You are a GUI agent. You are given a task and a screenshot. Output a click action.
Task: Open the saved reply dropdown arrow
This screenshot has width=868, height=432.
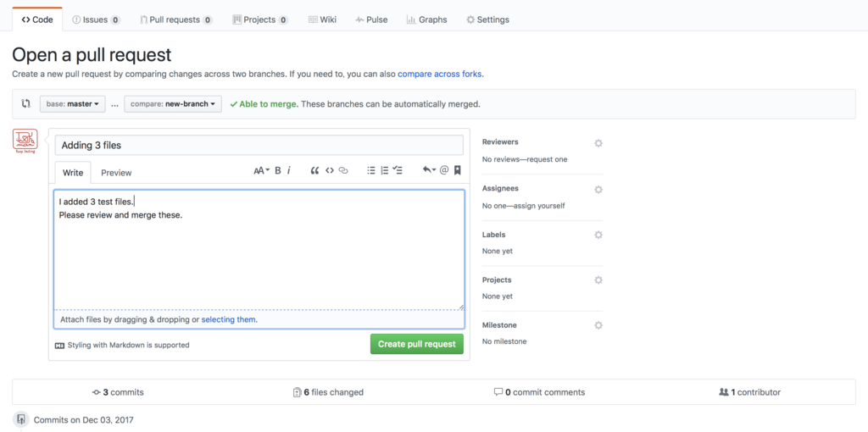429,170
